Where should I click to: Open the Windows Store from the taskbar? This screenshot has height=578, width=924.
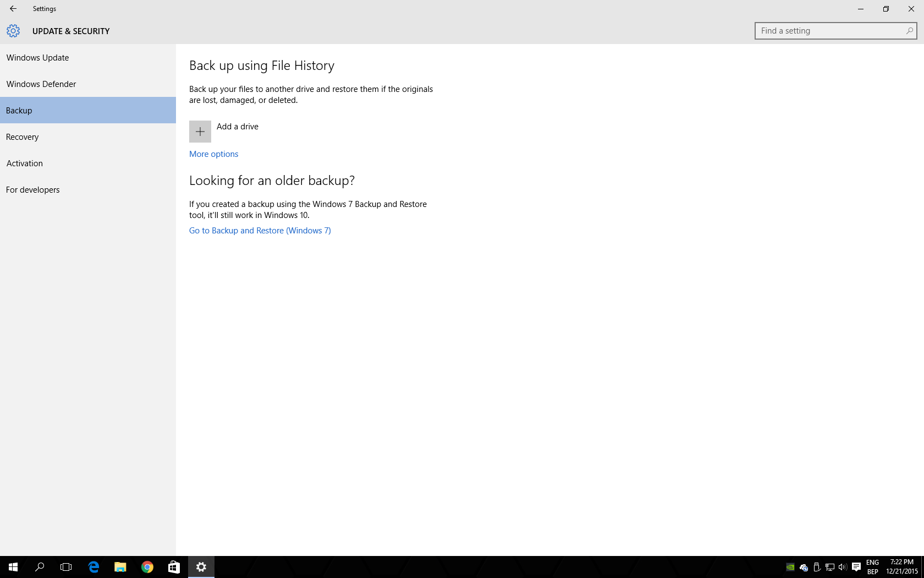click(x=174, y=567)
